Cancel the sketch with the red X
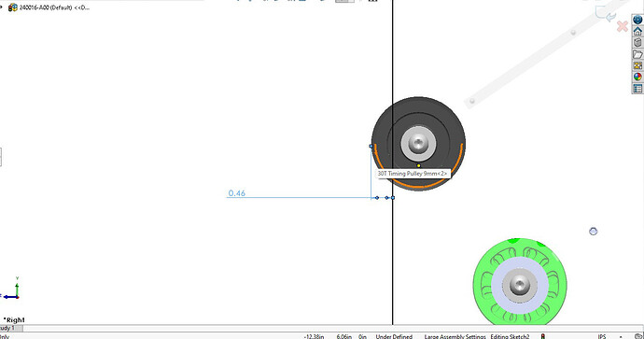The height and width of the screenshot is (339, 644). tap(623, 27)
